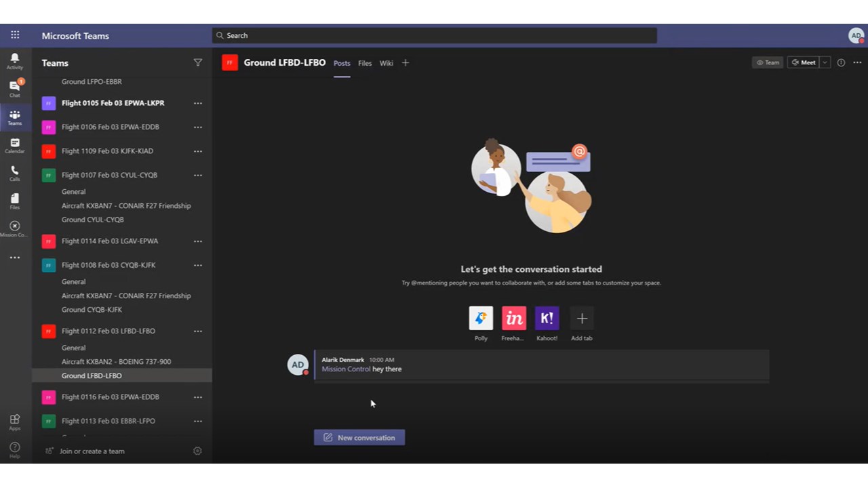This screenshot has width=868, height=488.
Task: Add the Freehand app tab
Action: point(514,319)
